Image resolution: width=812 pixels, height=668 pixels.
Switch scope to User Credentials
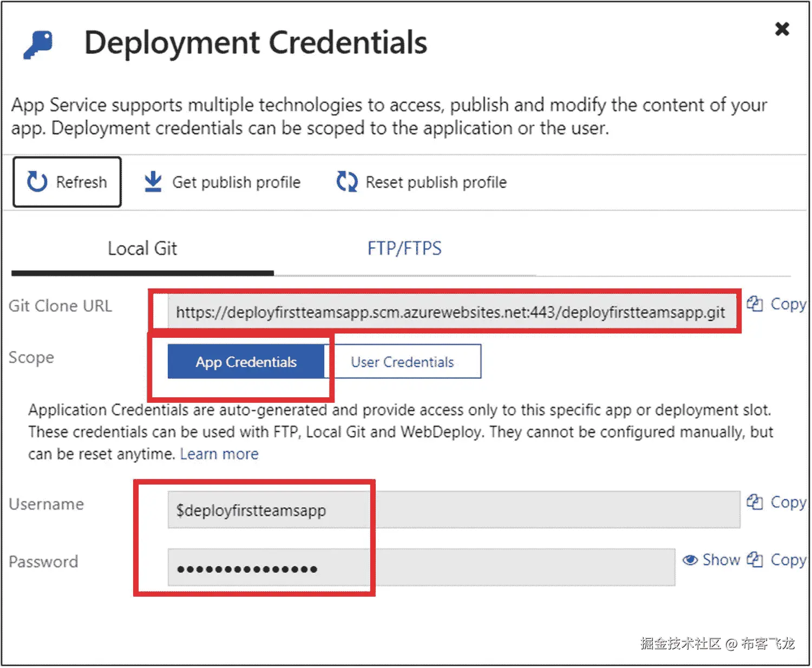point(402,362)
